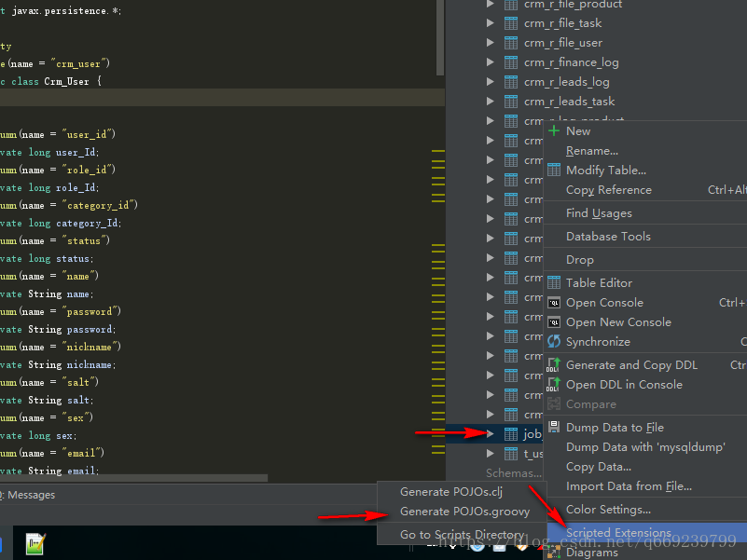
Task: Click the crm_r_leads_log table icon
Action: [x=511, y=82]
